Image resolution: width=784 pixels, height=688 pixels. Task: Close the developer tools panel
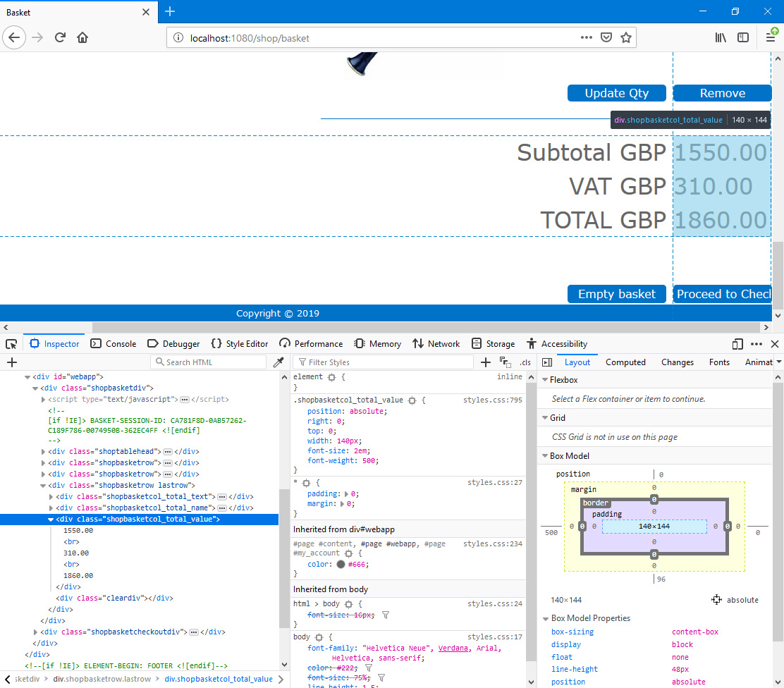coord(775,344)
